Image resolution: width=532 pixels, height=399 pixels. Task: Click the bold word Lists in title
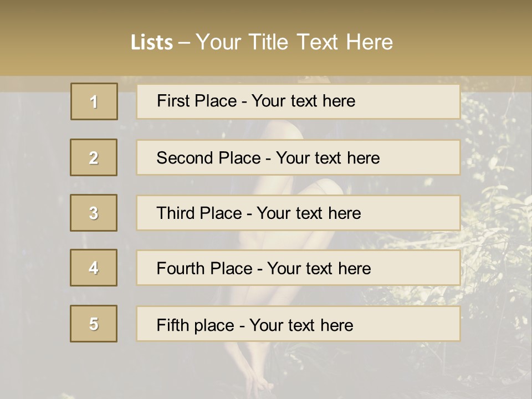pos(151,43)
